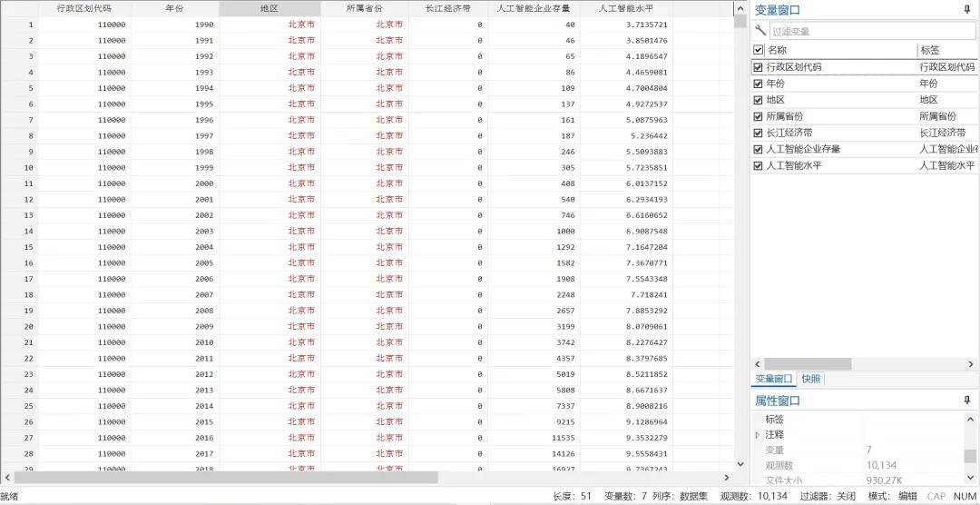
Task: Click variables panel scroll left arrow
Action: pyautogui.click(x=758, y=364)
